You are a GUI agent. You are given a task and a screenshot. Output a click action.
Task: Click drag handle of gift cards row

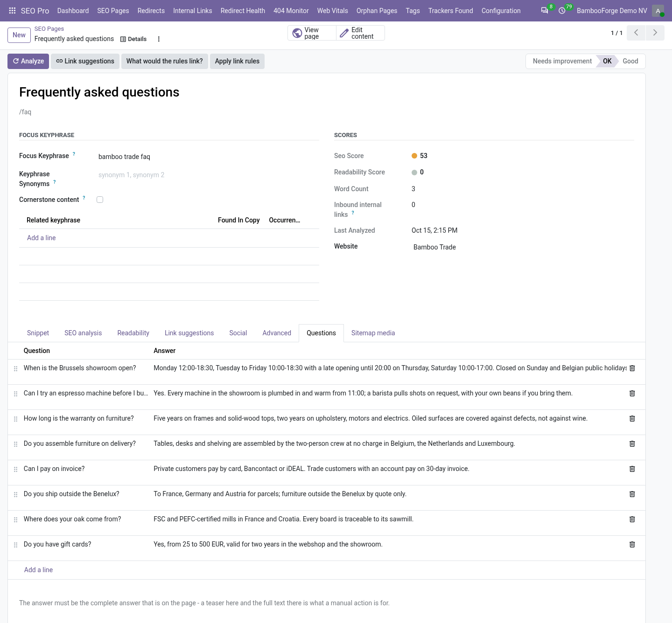pyautogui.click(x=15, y=545)
